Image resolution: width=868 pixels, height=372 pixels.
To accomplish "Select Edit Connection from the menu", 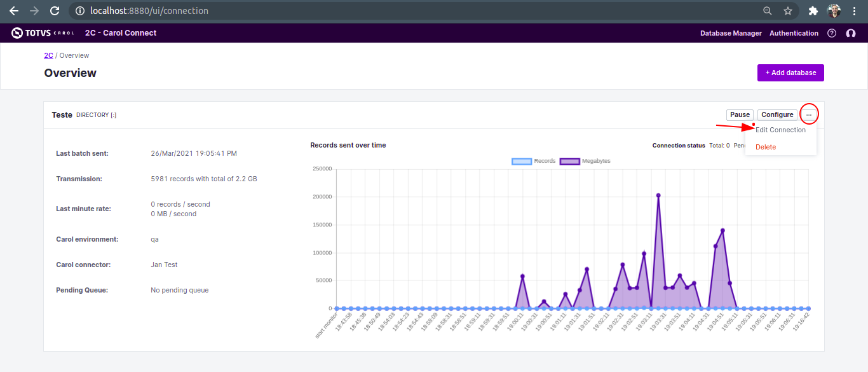I will (780, 130).
